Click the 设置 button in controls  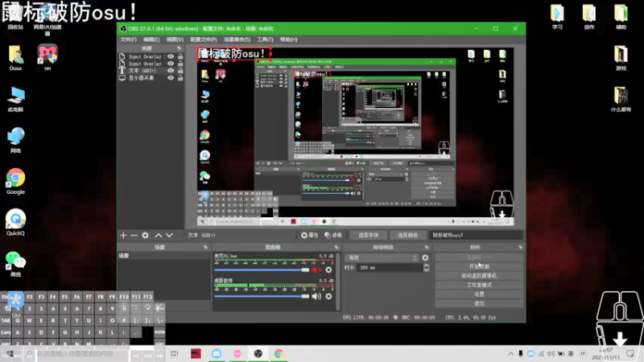tap(479, 294)
